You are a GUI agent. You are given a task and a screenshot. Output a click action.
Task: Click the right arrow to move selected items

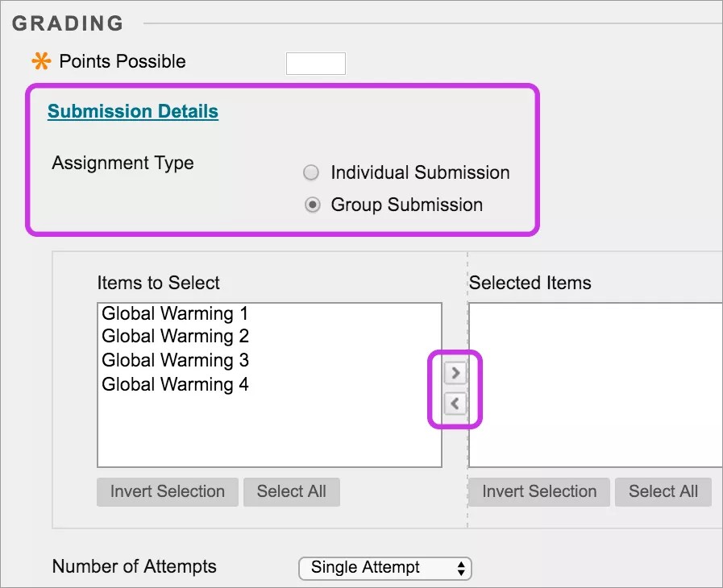tap(455, 372)
